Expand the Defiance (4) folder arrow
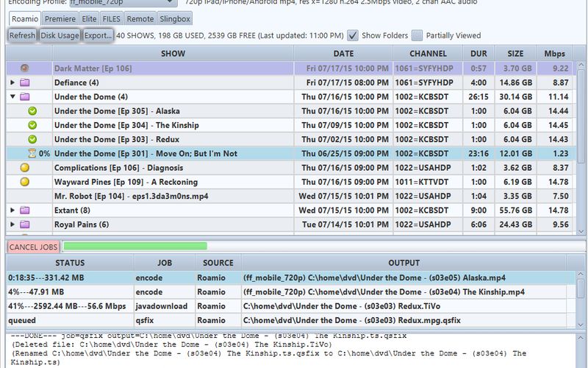588x368 pixels. point(12,82)
